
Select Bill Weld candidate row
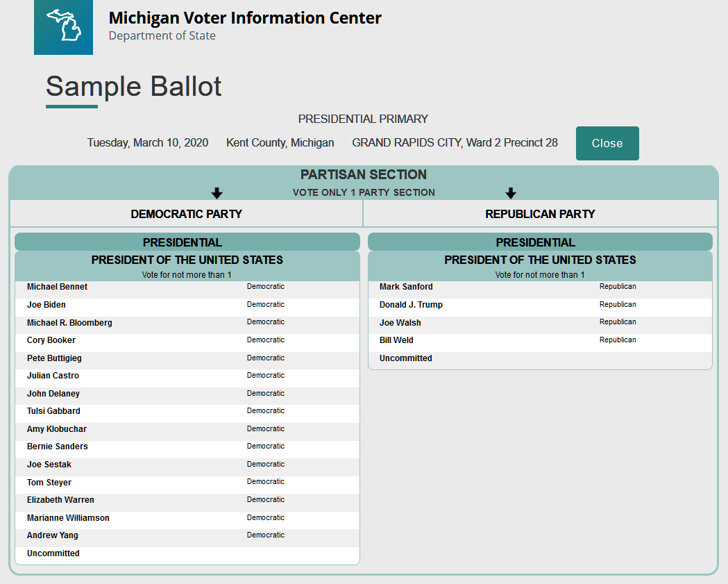click(396, 340)
